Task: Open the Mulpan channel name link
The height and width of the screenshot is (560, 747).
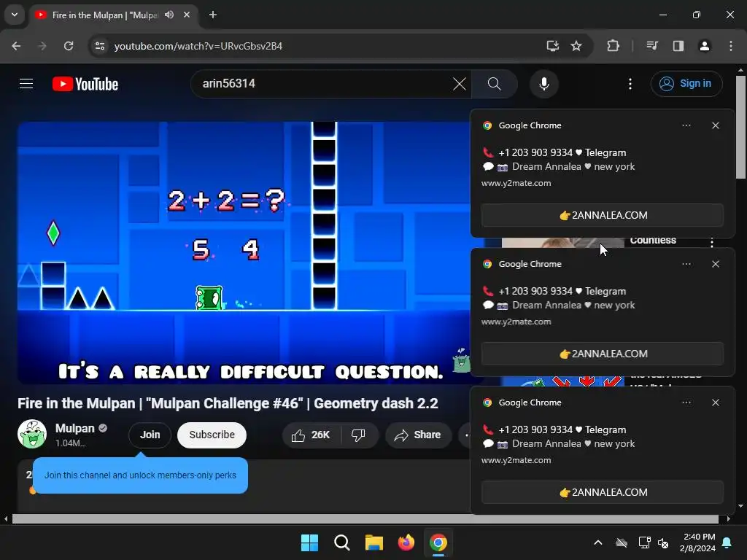Action: pos(75,428)
